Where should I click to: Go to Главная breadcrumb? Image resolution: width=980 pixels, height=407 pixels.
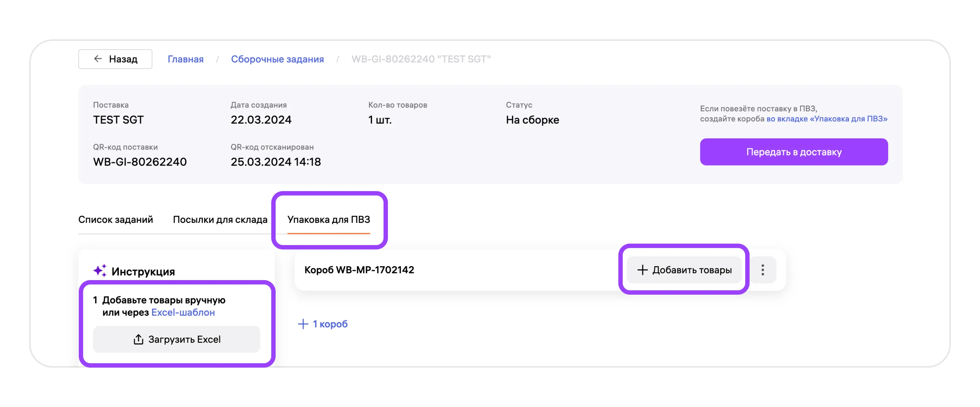click(186, 59)
